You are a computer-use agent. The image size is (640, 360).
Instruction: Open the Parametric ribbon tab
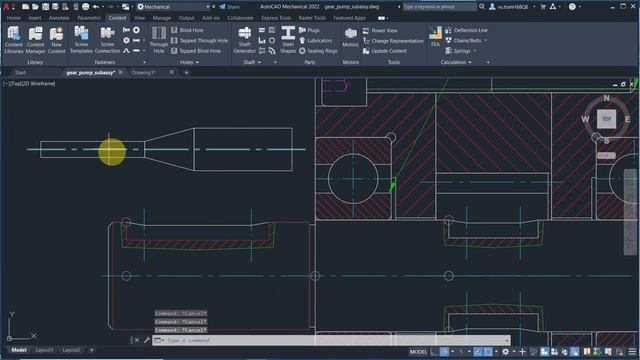coord(89,18)
